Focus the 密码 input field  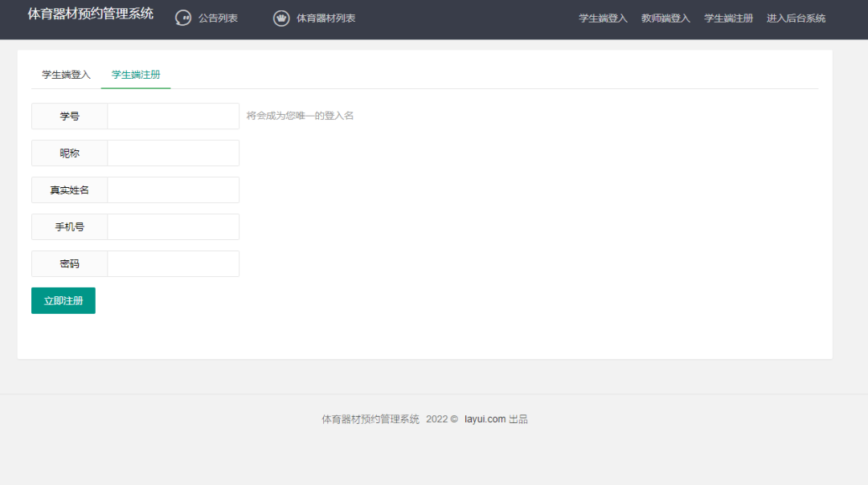pos(173,264)
